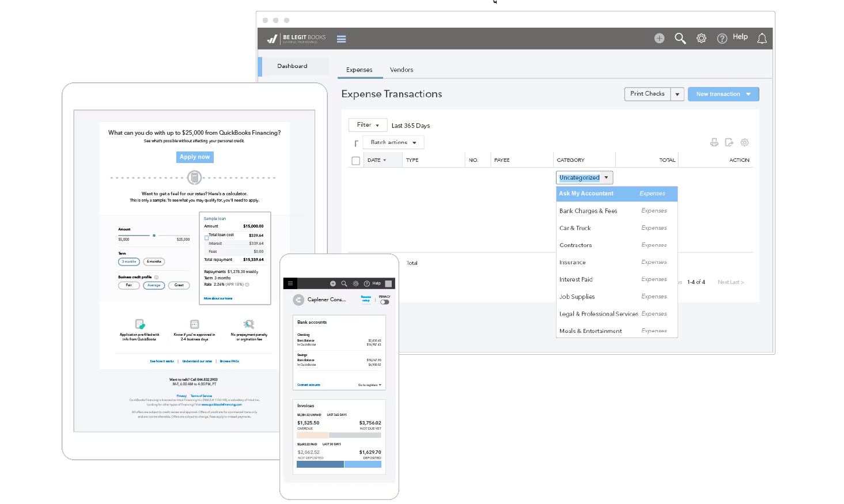Click the plus create icon in desktop header
Image resolution: width=844 pixels, height=504 pixels.
click(659, 38)
